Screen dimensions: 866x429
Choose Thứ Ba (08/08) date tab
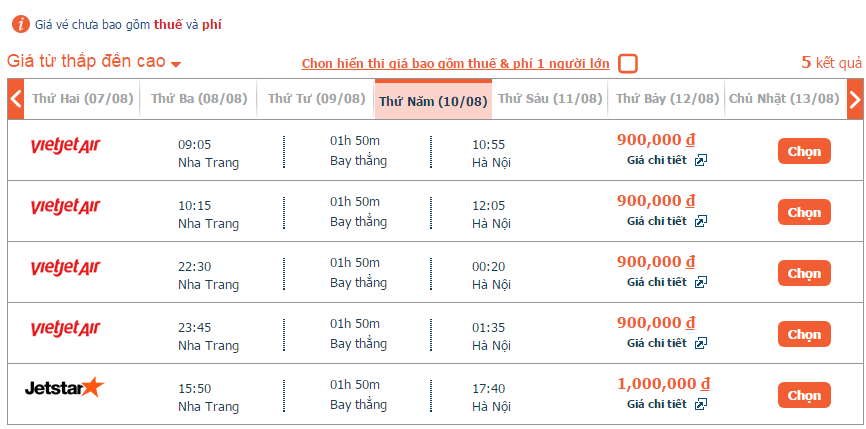[199, 99]
